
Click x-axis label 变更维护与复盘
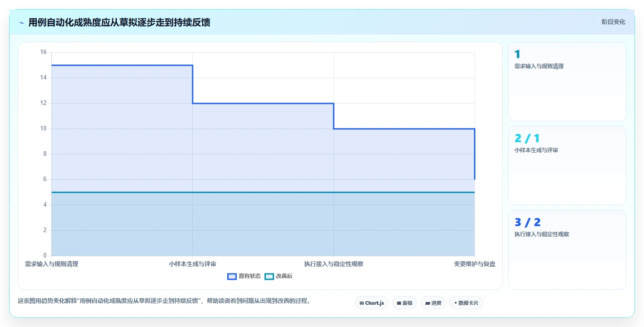click(x=474, y=264)
